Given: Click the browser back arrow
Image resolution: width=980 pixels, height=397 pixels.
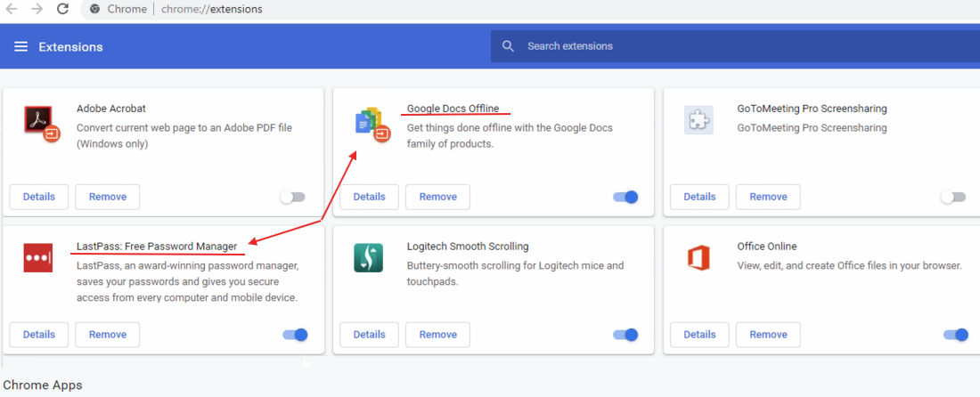Looking at the screenshot, I should click(x=12, y=9).
